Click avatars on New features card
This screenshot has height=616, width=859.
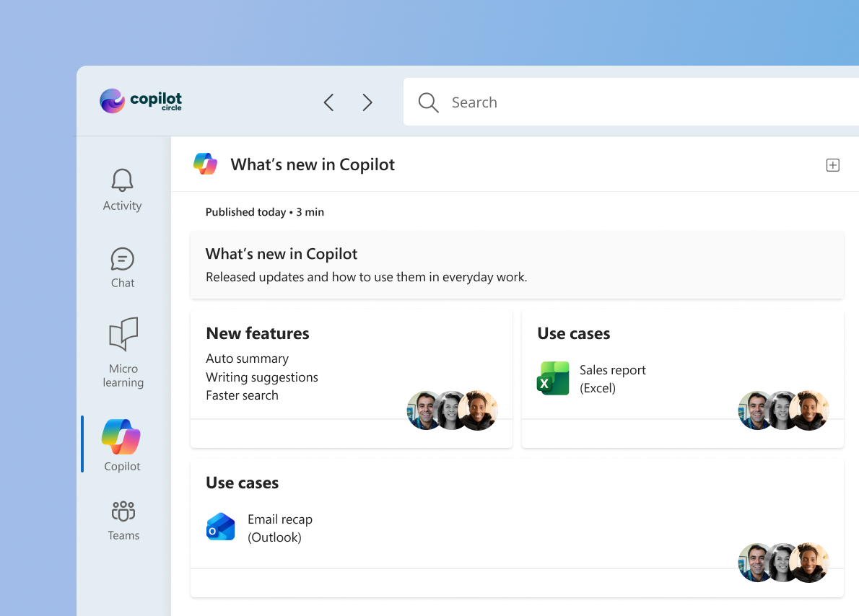point(452,410)
